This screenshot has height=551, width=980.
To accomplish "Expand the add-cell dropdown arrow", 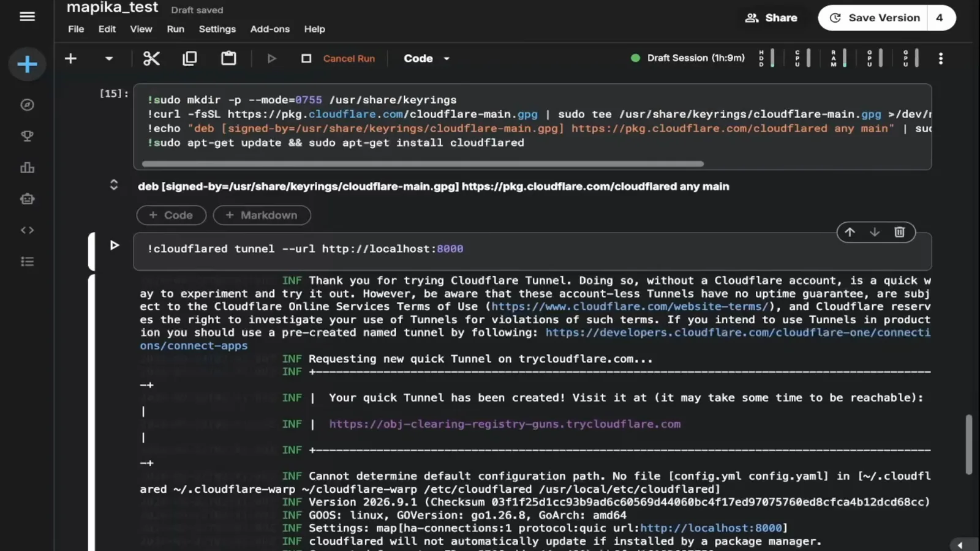I will click(x=109, y=59).
